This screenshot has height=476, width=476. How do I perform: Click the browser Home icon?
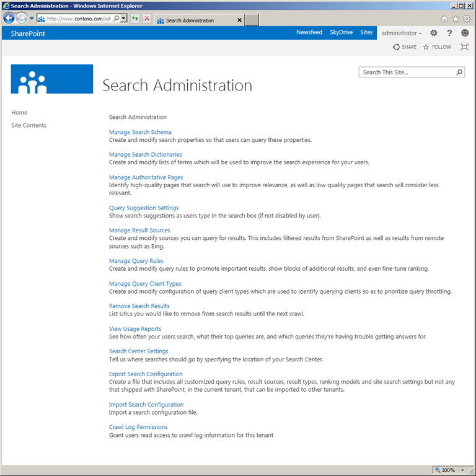(444, 19)
